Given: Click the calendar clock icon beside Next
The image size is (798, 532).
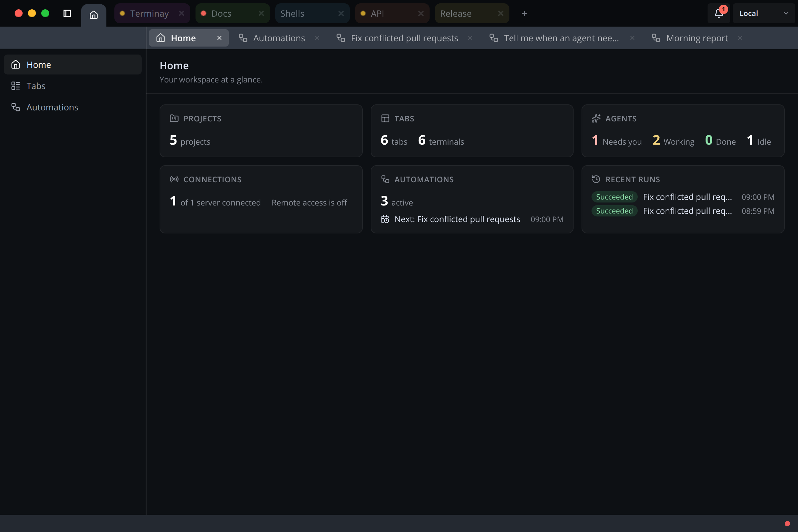Looking at the screenshot, I should 385,219.
